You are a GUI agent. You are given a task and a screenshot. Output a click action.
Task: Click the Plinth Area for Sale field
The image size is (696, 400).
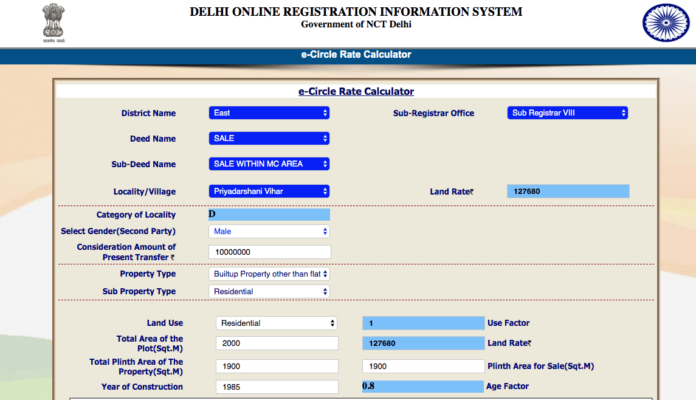point(422,366)
